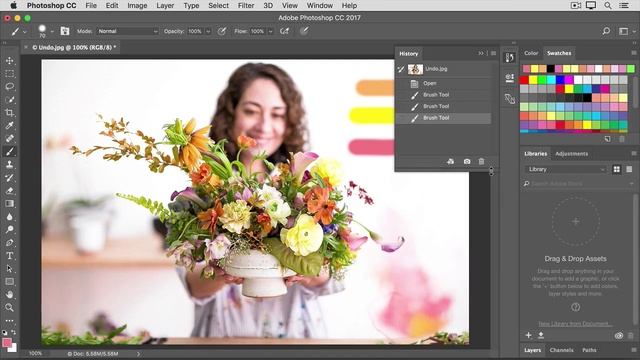The width and height of the screenshot is (640, 360).
Task: Open the Edit Toolbar ellipsis
Action: coord(10,320)
